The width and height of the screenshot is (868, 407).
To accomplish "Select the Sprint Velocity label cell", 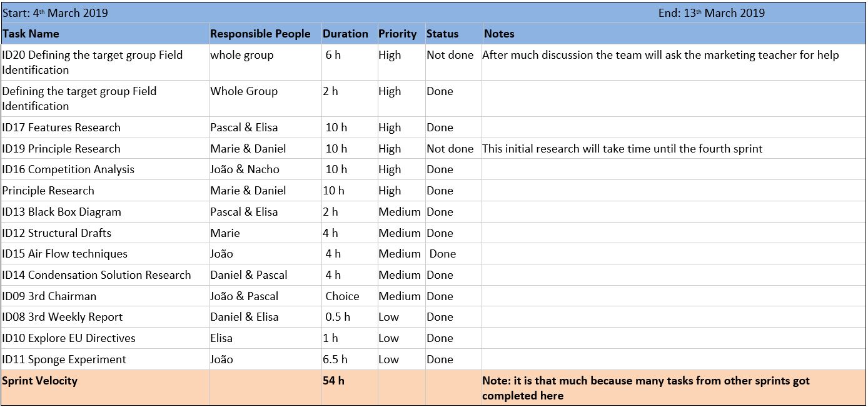I will (x=40, y=381).
